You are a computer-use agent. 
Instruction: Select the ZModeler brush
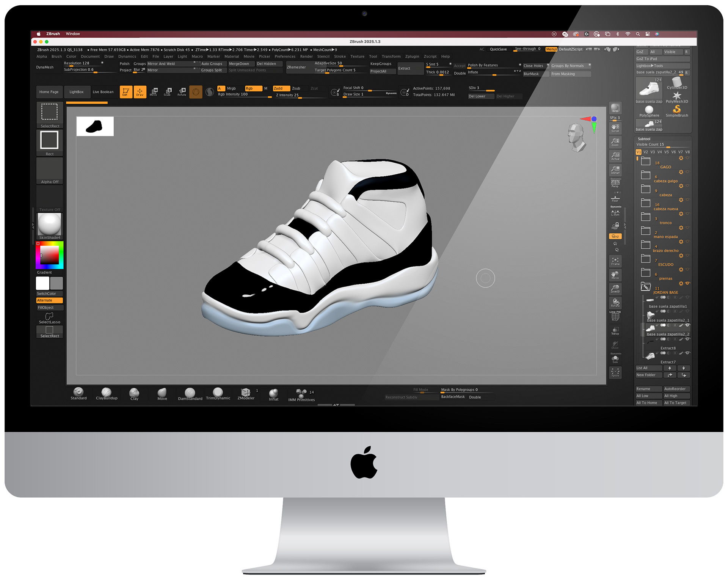click(x=246, y=394)
